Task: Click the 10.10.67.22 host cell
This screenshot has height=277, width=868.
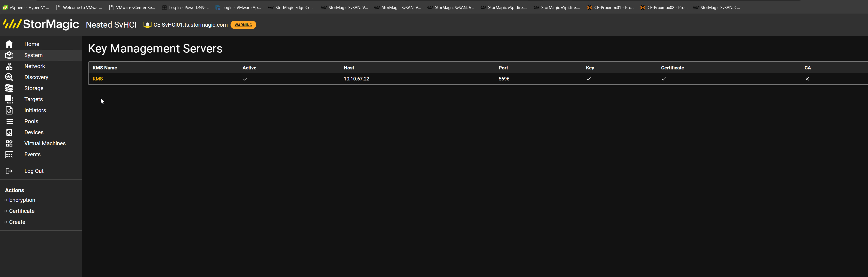Action: click(357, 79)
